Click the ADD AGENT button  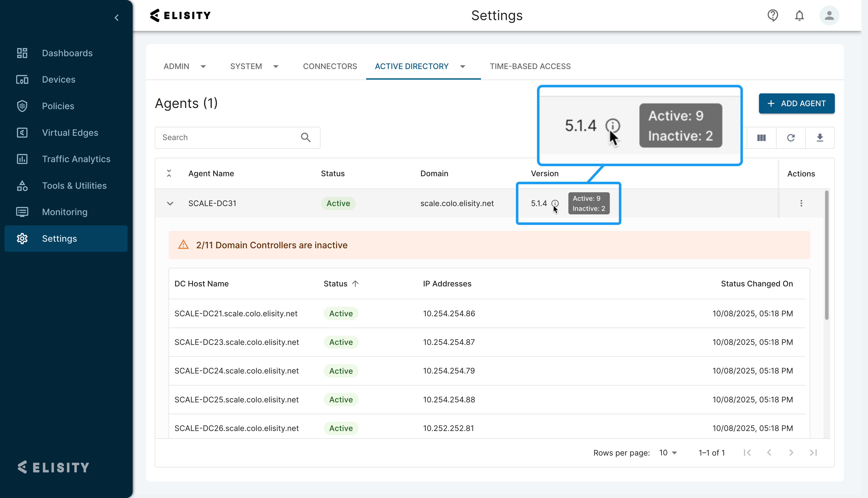[796, 103]
